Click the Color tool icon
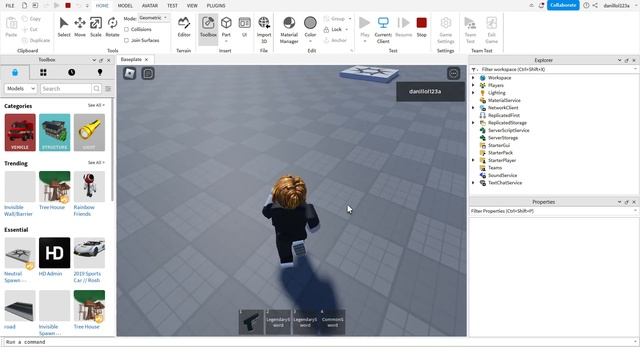Screen dimensions: 640x360 pyautogui.click(x=310, y=22)
